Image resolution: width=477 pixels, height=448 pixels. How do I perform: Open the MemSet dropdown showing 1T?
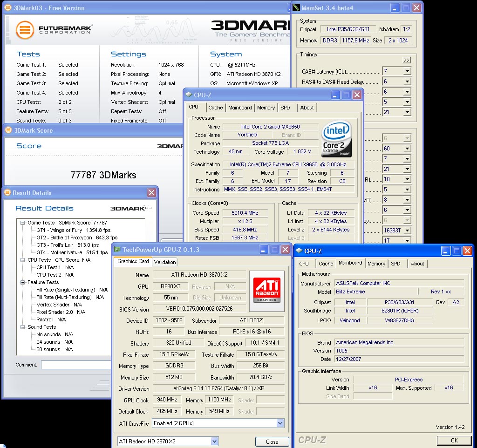pyautogui.click(x=407, y=240)
